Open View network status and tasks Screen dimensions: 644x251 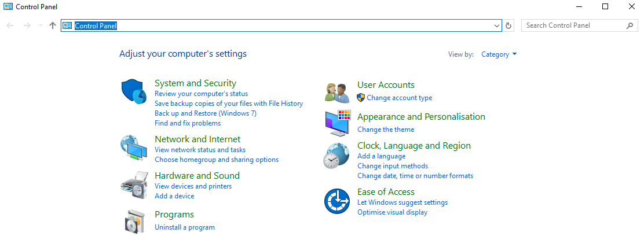(x=200, y=150)
